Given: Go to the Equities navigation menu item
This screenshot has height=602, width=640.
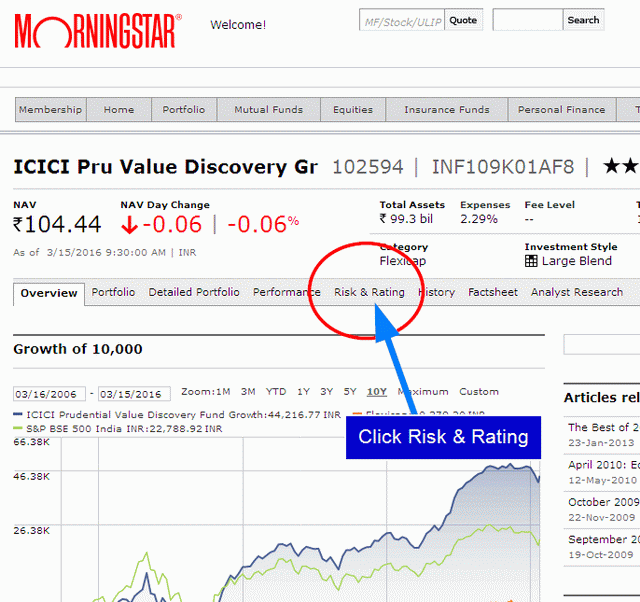Looking at the screenshot, I should 353,110.
